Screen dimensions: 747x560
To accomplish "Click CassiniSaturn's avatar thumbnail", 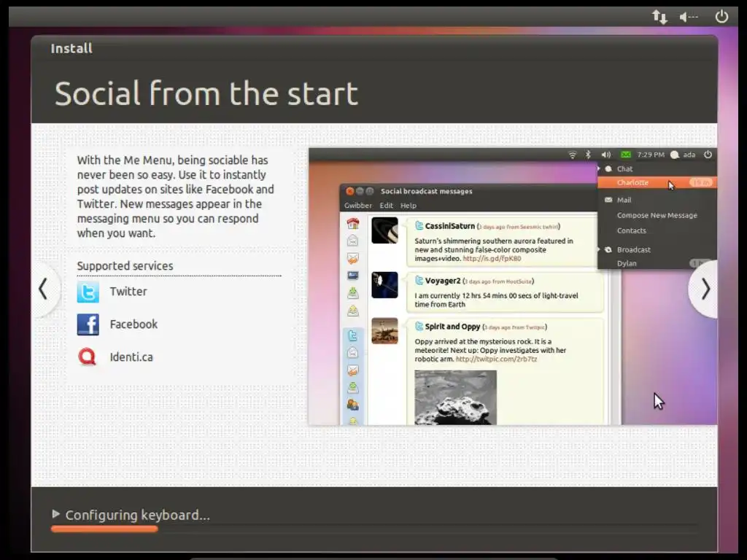I will [384, 230].
